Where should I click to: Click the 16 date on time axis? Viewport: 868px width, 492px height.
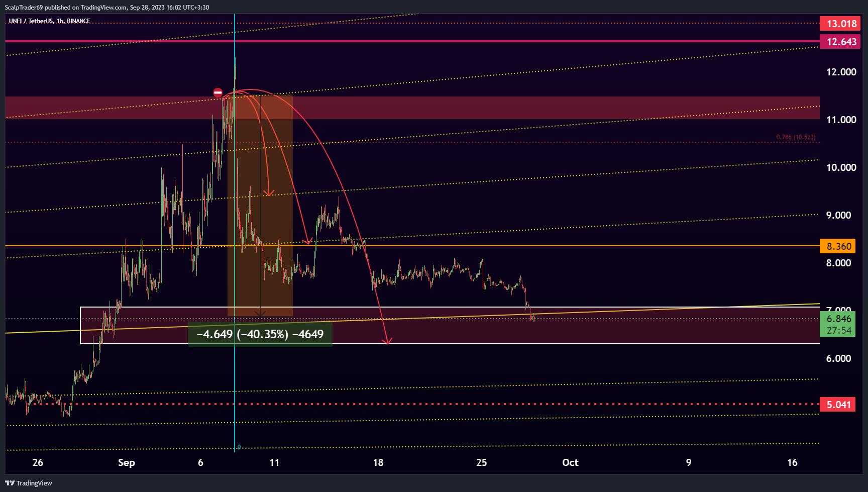(x=792, y=462)
